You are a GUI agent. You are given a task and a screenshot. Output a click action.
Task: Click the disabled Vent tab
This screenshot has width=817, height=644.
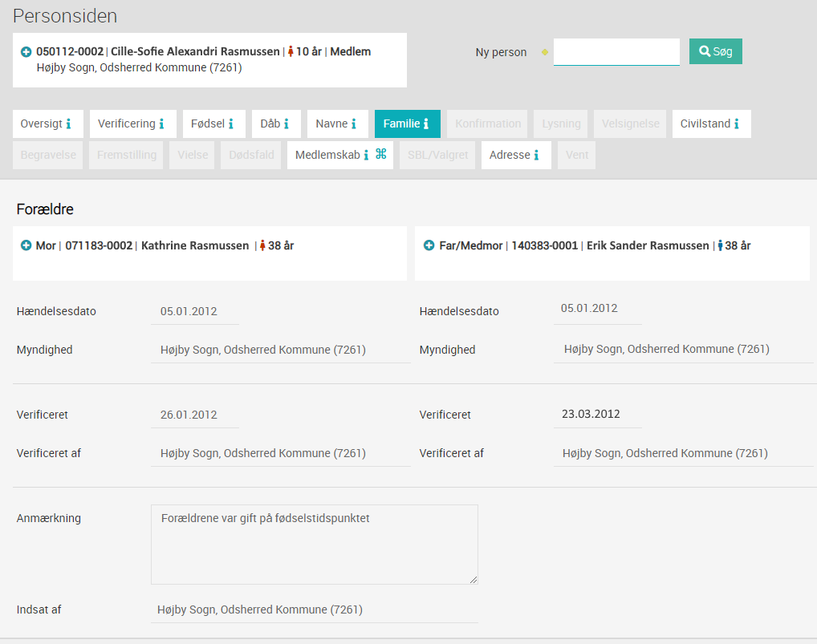coord(576,155)
